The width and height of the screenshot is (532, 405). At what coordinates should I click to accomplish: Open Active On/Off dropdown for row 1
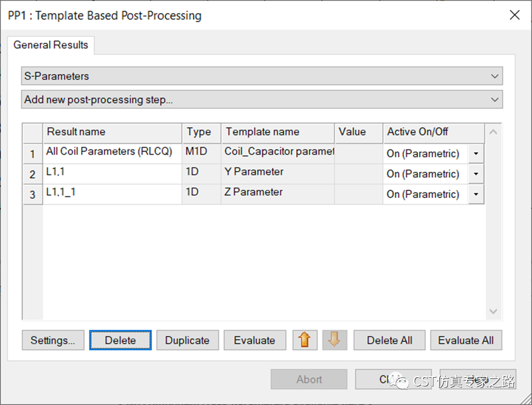(x=476, y=154)
